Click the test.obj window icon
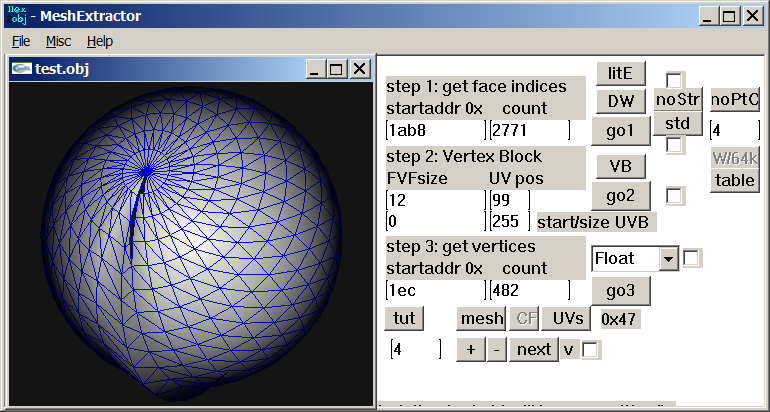The image size is (770, 412). pyautogui.click(x=21, y=68)
